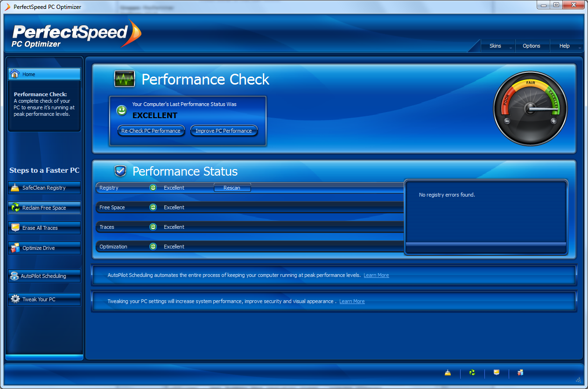
Task: Open Tweak Your PC from the sidebar
Action: pyautogui.click(x=44, y=299)
